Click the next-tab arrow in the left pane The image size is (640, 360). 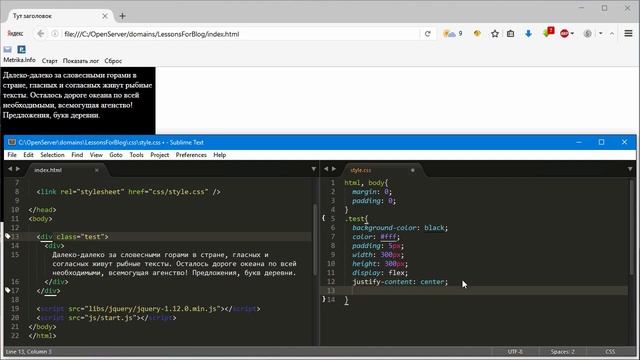[x=18, y=169]
